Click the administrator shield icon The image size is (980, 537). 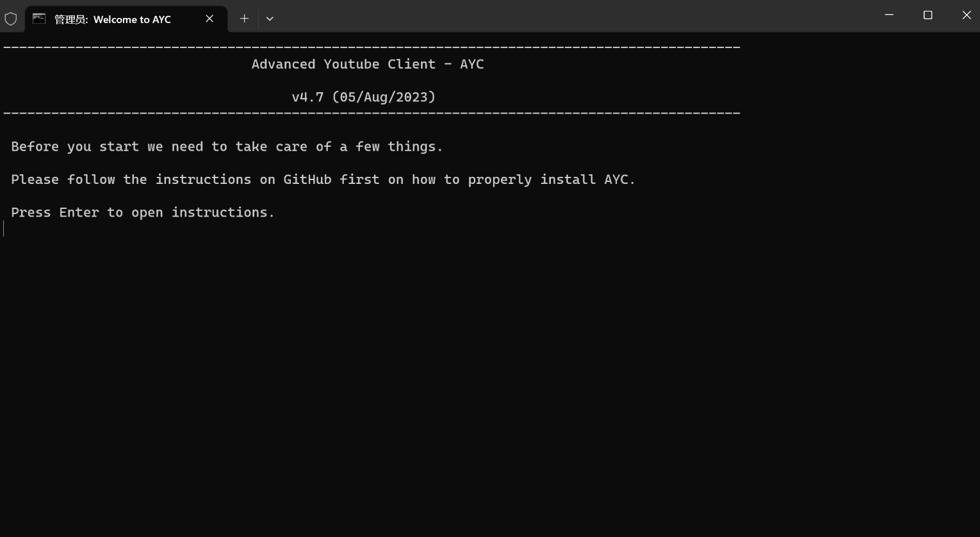tap(10, 19)
